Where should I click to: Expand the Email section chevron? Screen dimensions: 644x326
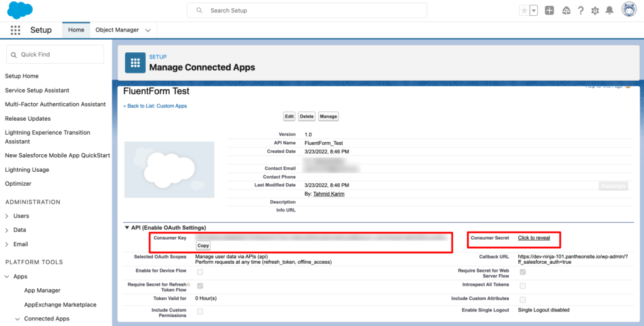tap(6, 244)
